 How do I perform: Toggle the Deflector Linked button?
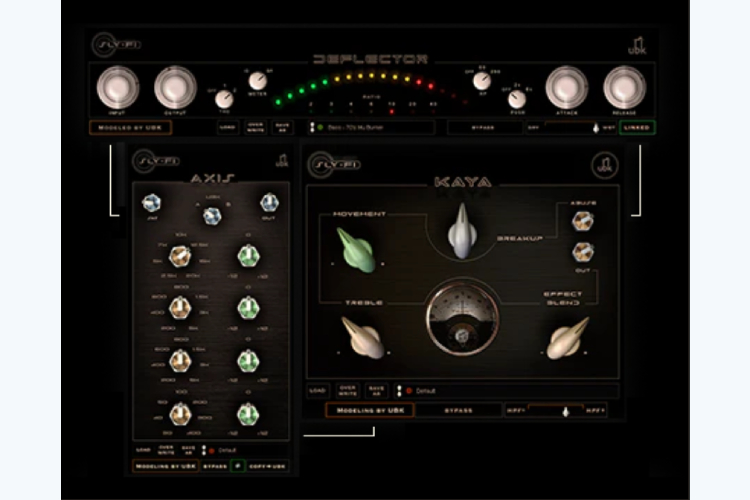637,128
